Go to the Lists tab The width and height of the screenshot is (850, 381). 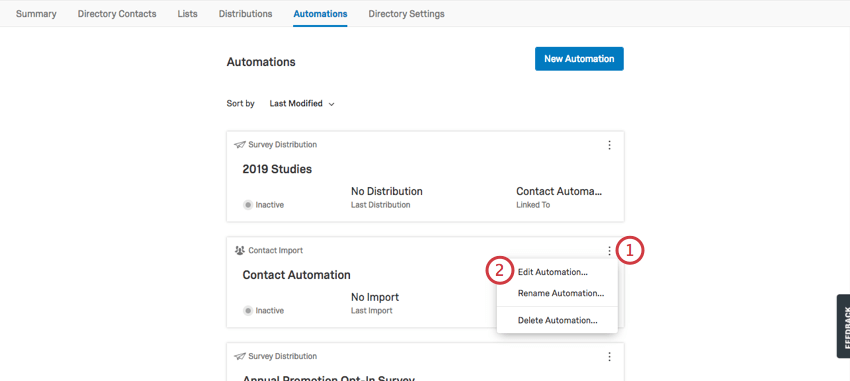point(188,14)
